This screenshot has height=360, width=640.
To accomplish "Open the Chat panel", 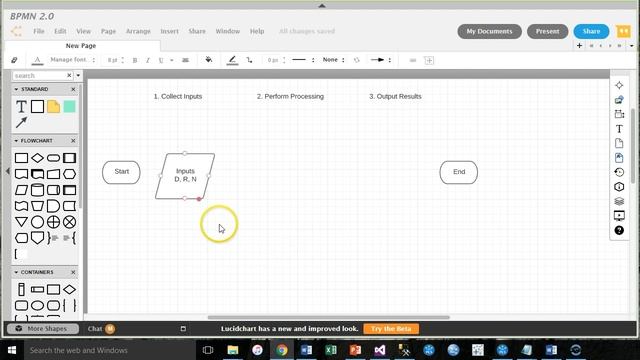I will point(101,329).
